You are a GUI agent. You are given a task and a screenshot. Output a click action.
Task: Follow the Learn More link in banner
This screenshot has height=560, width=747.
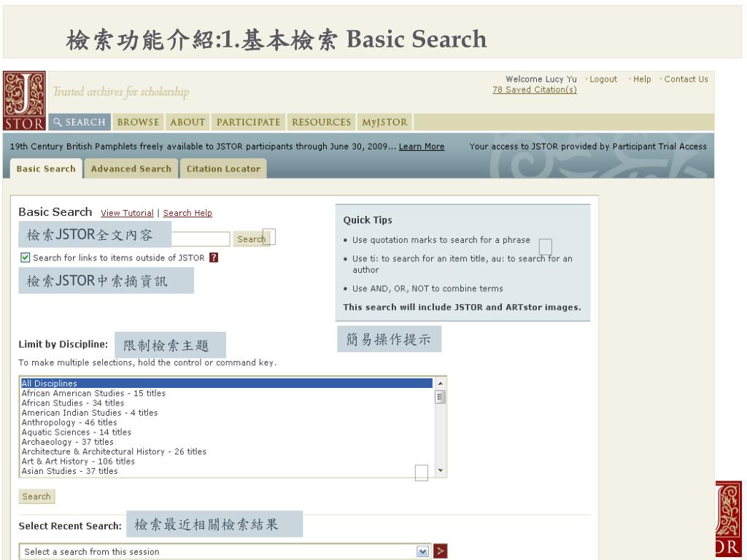click(422, 147)
